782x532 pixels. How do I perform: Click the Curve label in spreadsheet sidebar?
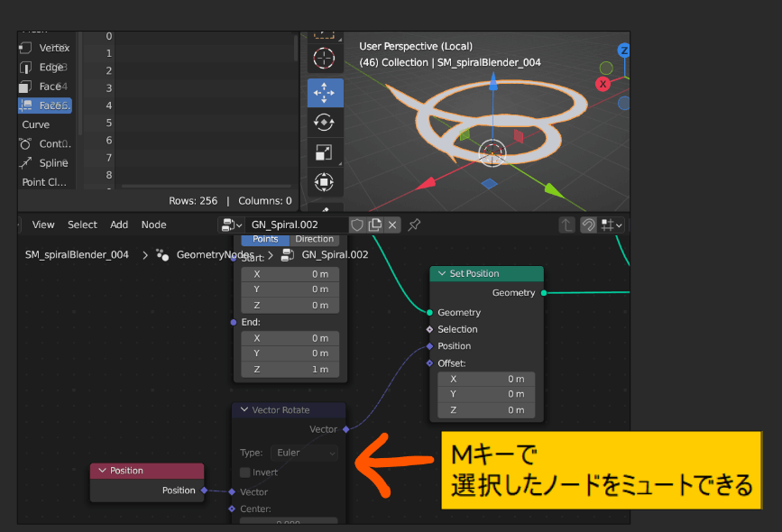[x=35, y=124]
